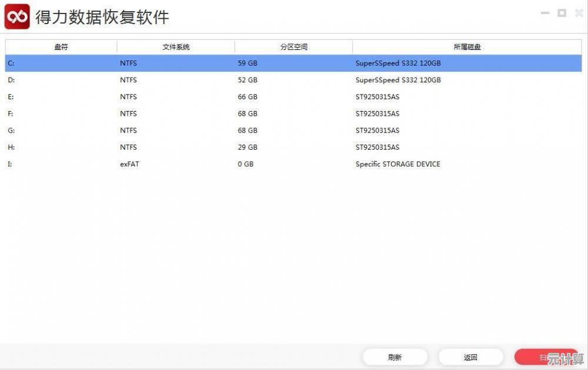The width and height of the screenshot is (588, 370).
Task: Click the 分区空间 column header
Action: [x=293, y=47]
